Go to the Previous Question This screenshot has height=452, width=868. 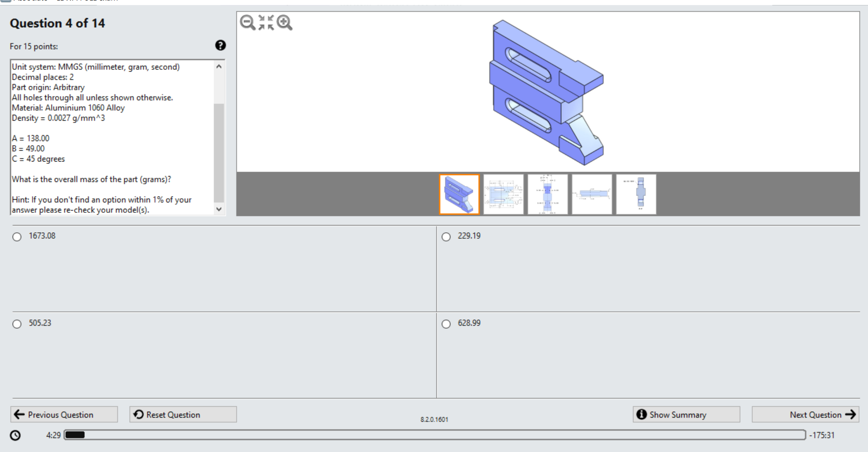[x=64, y=414]
